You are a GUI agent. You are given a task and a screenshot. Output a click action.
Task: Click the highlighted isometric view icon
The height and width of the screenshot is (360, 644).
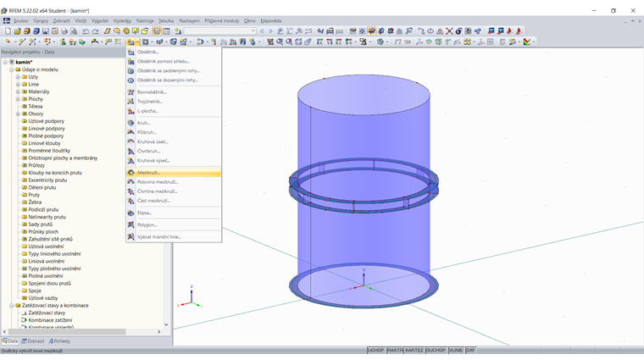[372, 31]
